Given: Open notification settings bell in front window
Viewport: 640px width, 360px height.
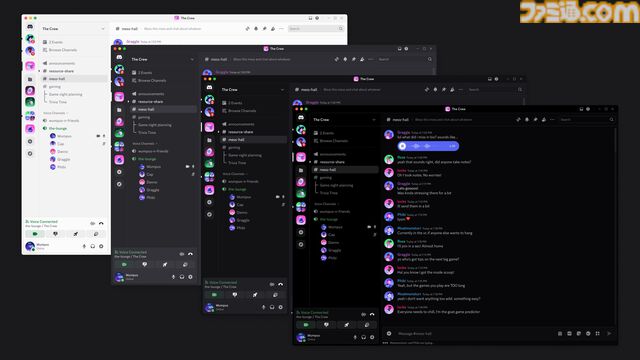Looking at the screenshot, I should (527, 120).
